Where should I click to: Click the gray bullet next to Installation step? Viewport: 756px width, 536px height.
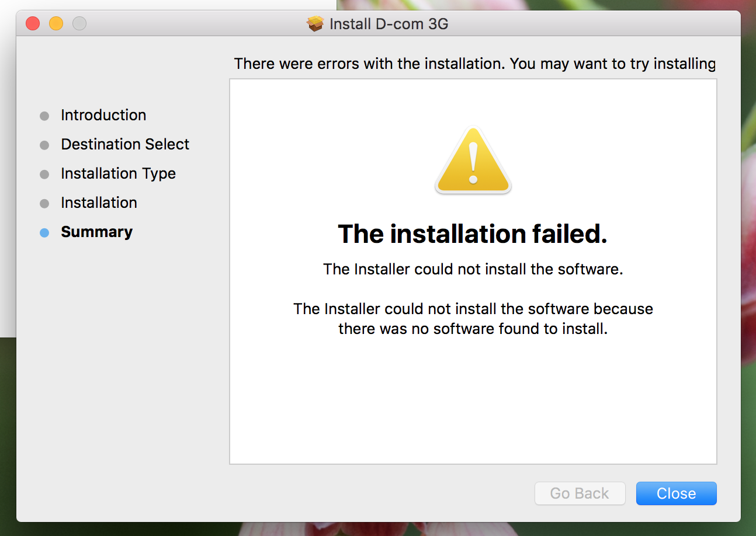point(44,203)
